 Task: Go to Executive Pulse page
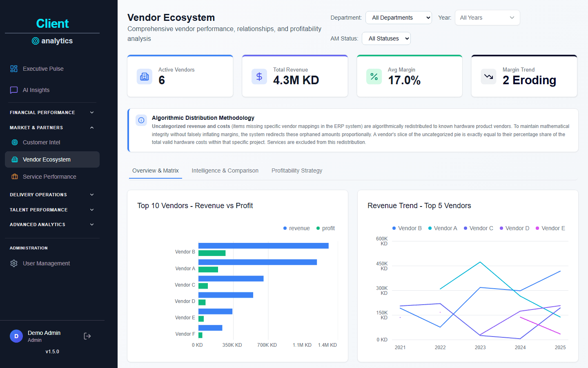pyautogui.click(x=52, y=69)
